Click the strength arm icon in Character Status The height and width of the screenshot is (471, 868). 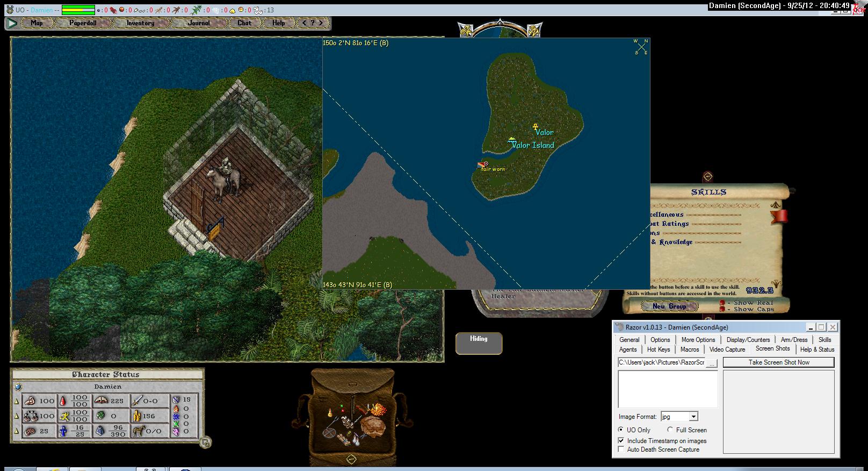point(30,401)
